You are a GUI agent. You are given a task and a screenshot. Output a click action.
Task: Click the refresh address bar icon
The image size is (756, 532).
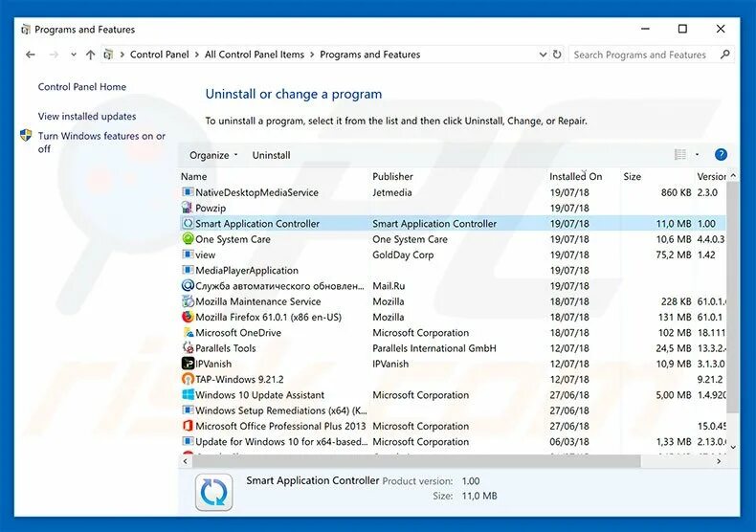[x=557, y=55]
